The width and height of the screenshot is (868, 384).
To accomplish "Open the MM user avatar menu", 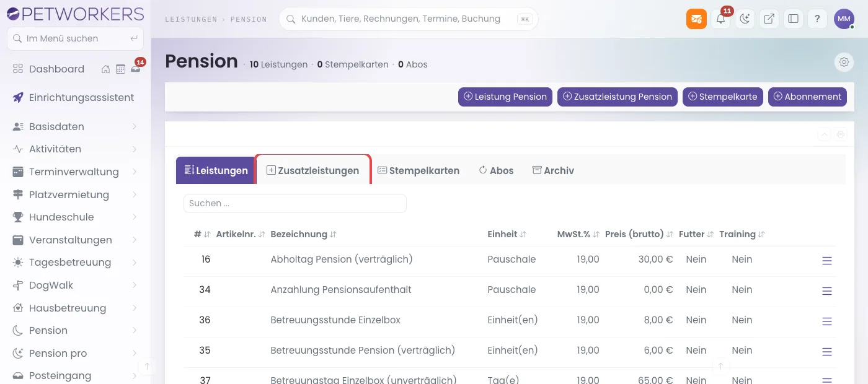I will click(844, 19).
